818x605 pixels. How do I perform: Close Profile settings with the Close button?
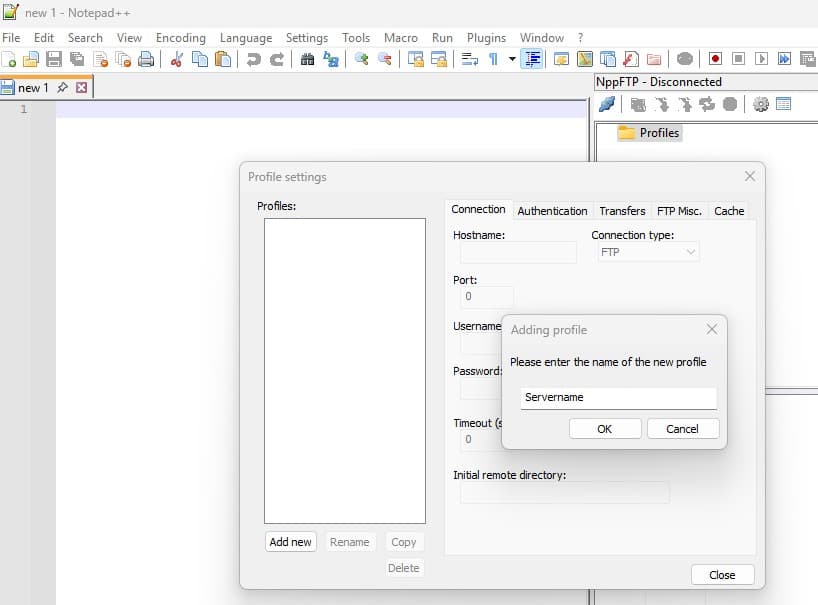point(723,575)
